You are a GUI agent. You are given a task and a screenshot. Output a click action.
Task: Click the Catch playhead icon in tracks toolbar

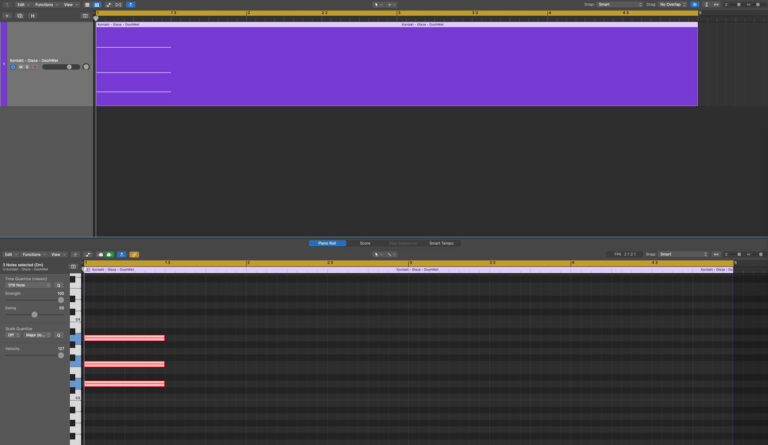click(x=131, y=4)
